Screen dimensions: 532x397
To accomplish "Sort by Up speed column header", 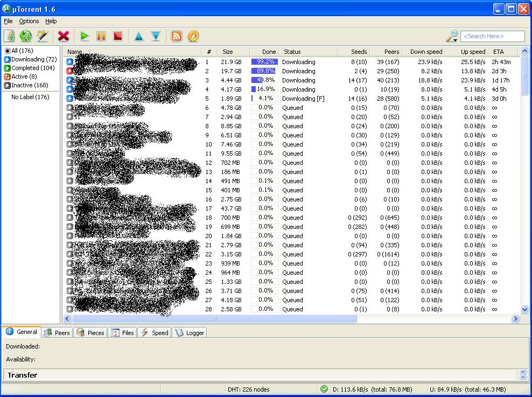I will [466, 52].
